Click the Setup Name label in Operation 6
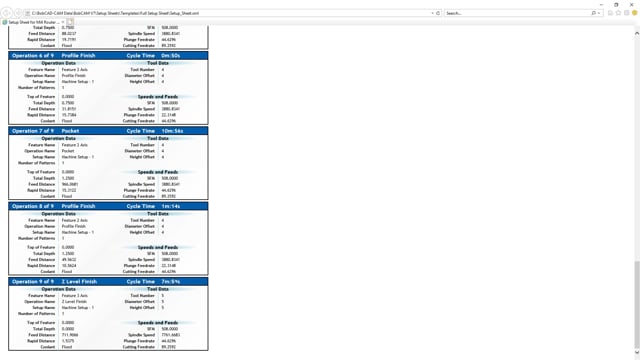The width and height of the screenshot is (640, 360). click(x=44, y=82)
